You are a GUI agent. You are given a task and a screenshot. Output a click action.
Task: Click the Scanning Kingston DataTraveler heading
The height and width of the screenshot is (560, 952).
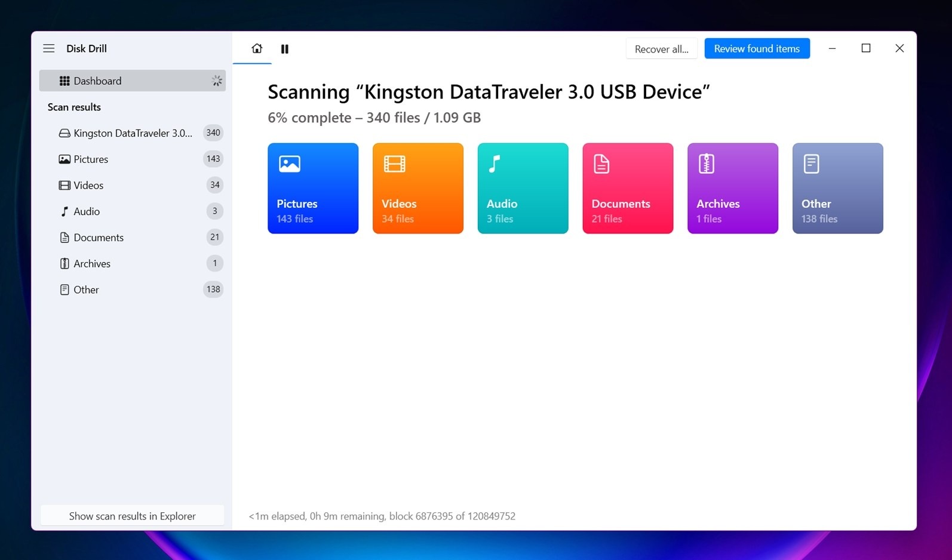[x=489, y=92]
